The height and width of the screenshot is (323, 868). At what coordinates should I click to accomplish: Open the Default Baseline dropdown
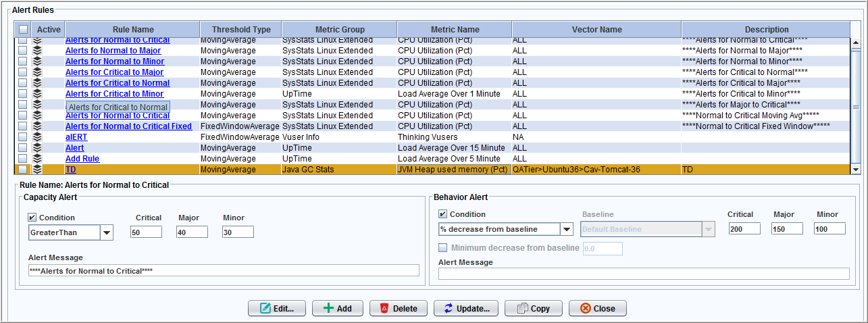coord(708,230)
